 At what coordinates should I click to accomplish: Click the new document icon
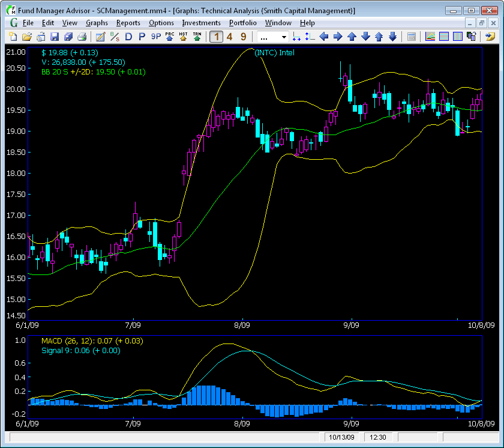tap(13, 37)
